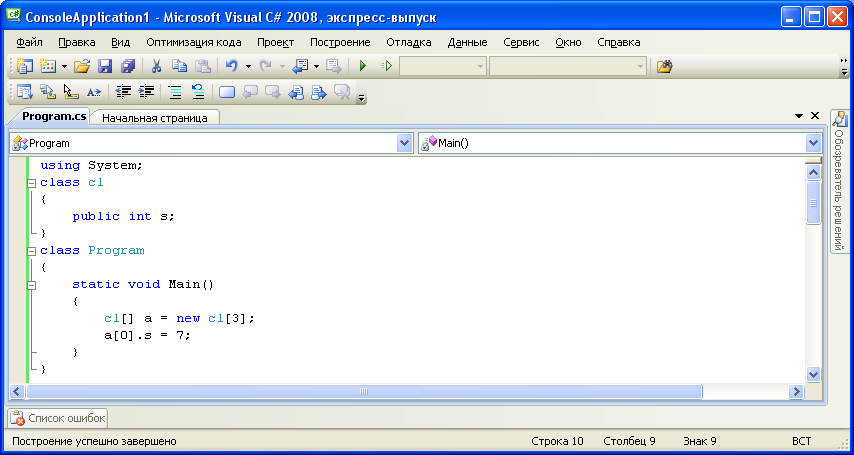The height and width of the screenshot is (455, 854).
Task: Click Next Bookmark in Document icon
Action: pyautogui.click(x=319, y=92)
